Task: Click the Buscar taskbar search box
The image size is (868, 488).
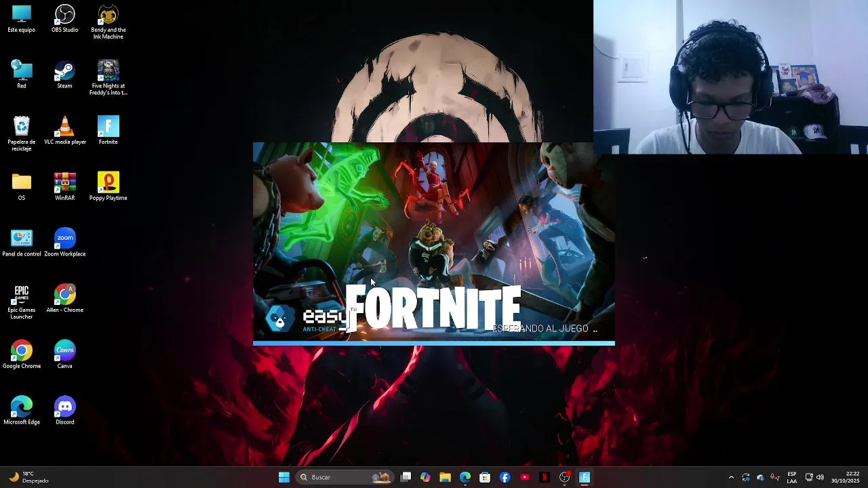Action: point(346,477)
